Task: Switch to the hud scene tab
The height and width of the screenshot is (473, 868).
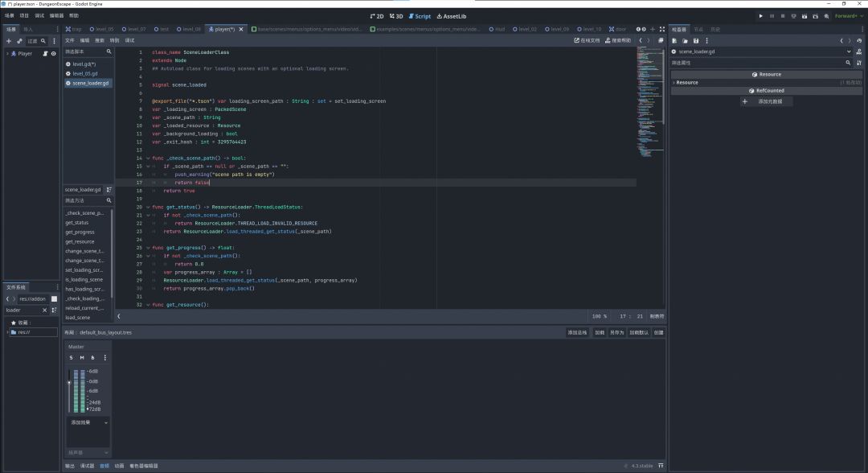Action: point(497,29)
